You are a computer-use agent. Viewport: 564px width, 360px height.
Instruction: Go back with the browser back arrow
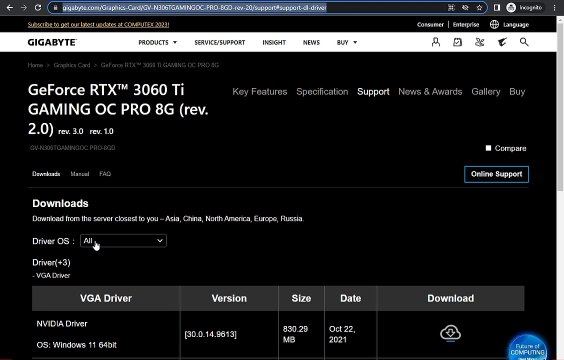10,8
